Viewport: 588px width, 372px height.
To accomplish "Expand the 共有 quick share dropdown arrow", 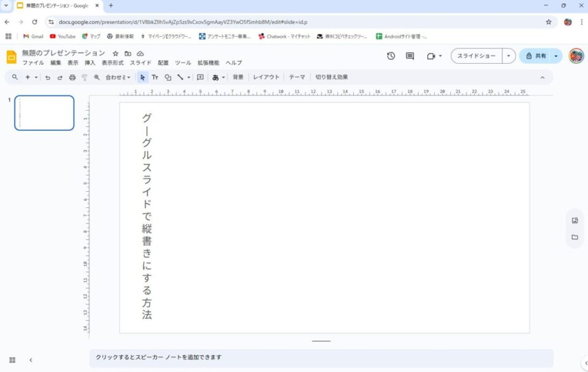I will tap(556, 56).
